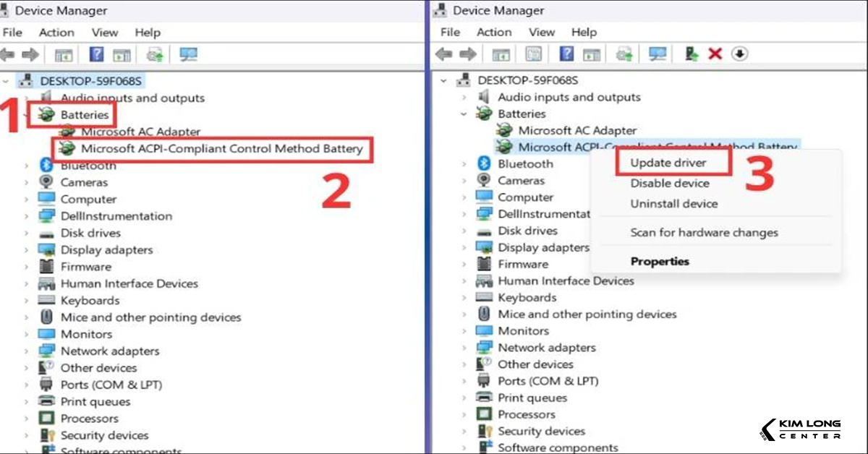
Task: Click the blue Help icon in left window toolbar
Action: (96, 55)
